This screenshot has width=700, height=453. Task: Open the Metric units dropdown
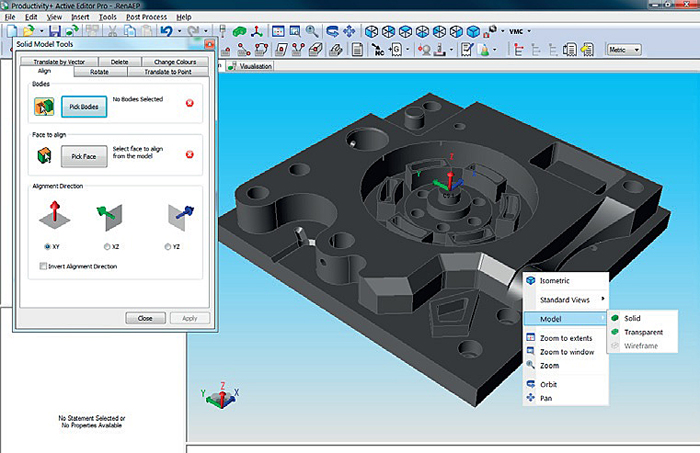[624, 50]
